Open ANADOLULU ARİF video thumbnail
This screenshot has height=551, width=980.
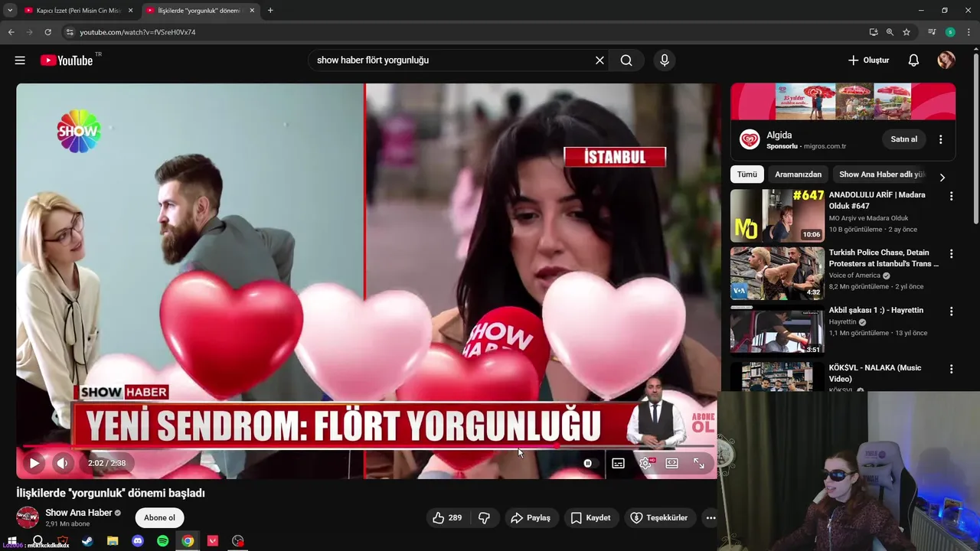click(777, 216)
